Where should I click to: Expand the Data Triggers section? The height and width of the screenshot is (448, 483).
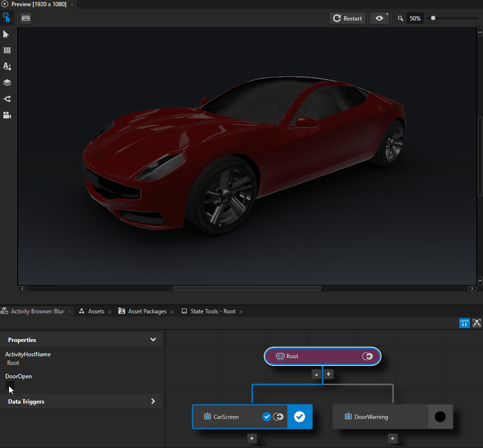tap(153, 401)
